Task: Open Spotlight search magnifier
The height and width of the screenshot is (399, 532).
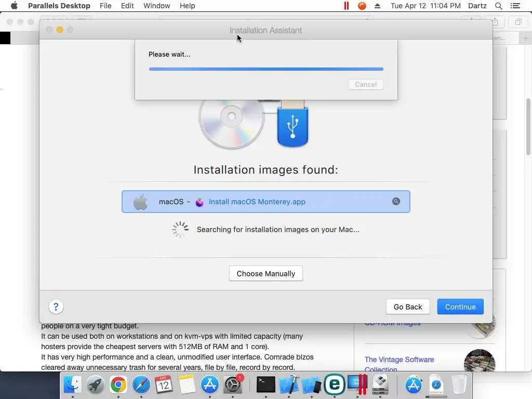Action: point(498,6)
